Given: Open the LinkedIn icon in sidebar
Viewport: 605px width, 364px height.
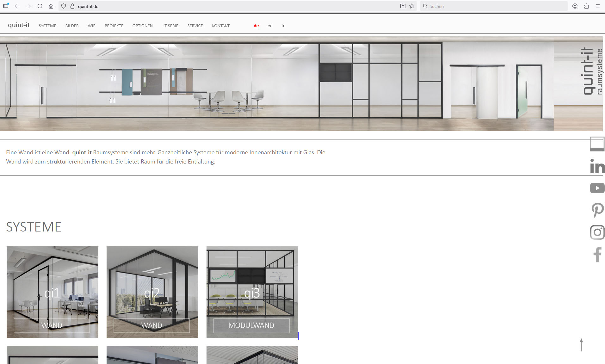Looking at the screenshot, I should [x=597, y=166].
